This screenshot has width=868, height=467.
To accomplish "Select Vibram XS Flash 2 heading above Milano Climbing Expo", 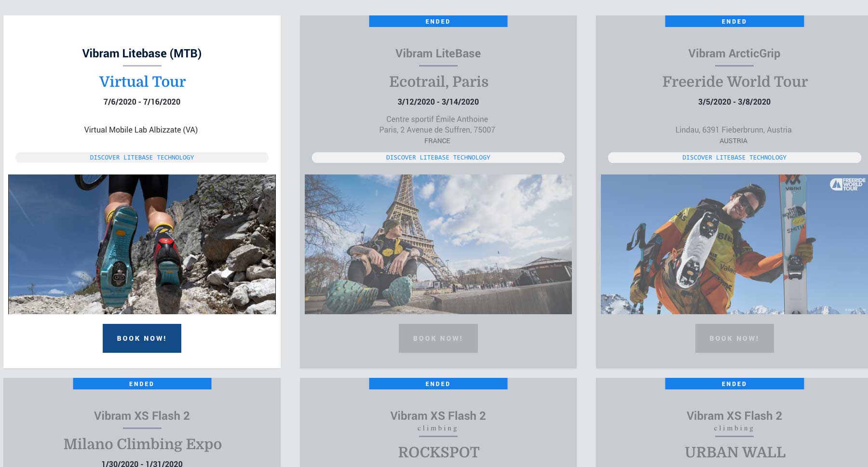I will pyautogui.click(x=142, y=415).
